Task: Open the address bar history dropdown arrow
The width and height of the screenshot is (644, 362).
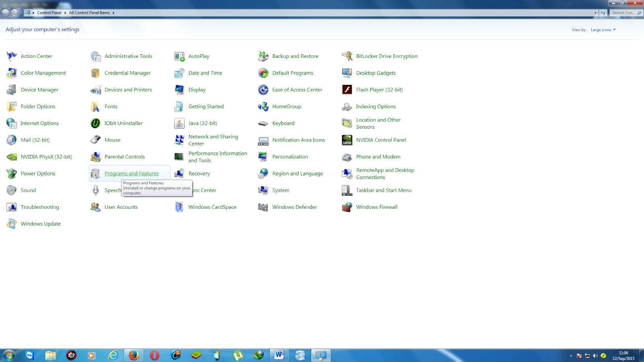Action: click(x=596, y=13)
